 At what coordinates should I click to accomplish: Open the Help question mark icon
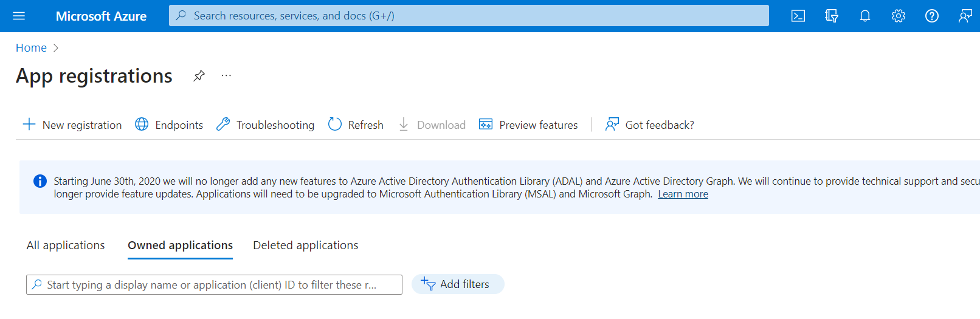pyautogui.click(x=931, y=16)
